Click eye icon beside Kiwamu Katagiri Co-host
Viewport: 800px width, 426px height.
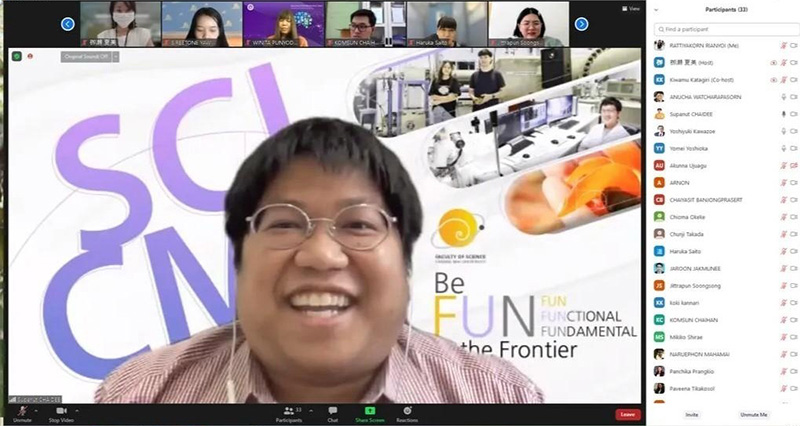coord(773,80)
